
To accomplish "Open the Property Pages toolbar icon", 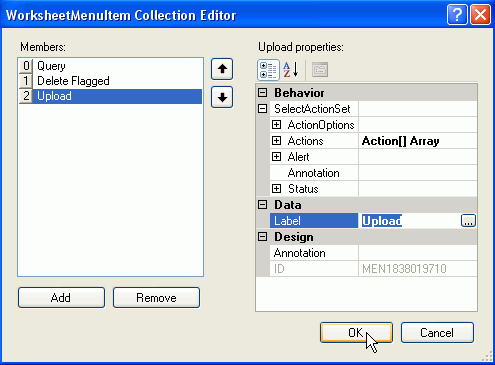I will (x=320, y=70).
